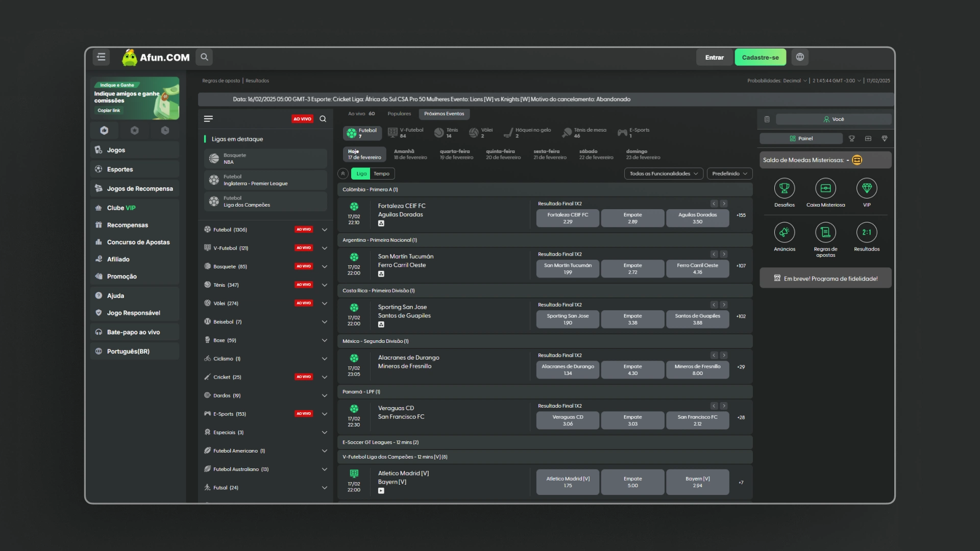Open the Anúncios megaphone icon
The height and width of the screenshot is (551, 980).
[x=785, y=233]
